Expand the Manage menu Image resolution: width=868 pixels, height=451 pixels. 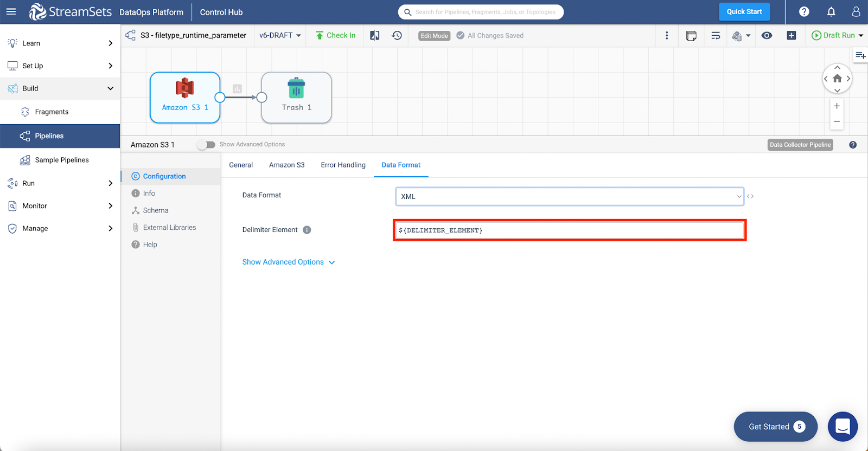coord(60,228)
